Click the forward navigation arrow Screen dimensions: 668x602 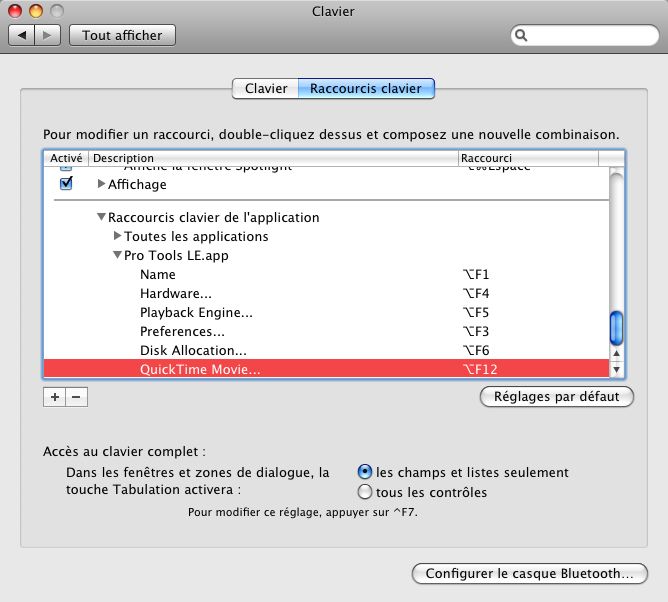pos(48,35)
